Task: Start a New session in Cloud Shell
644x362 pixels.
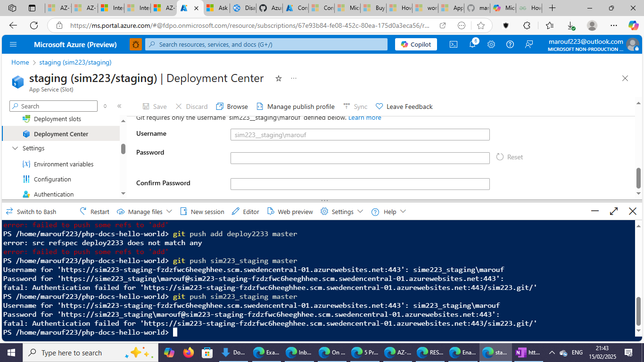Action: point(202,212)
